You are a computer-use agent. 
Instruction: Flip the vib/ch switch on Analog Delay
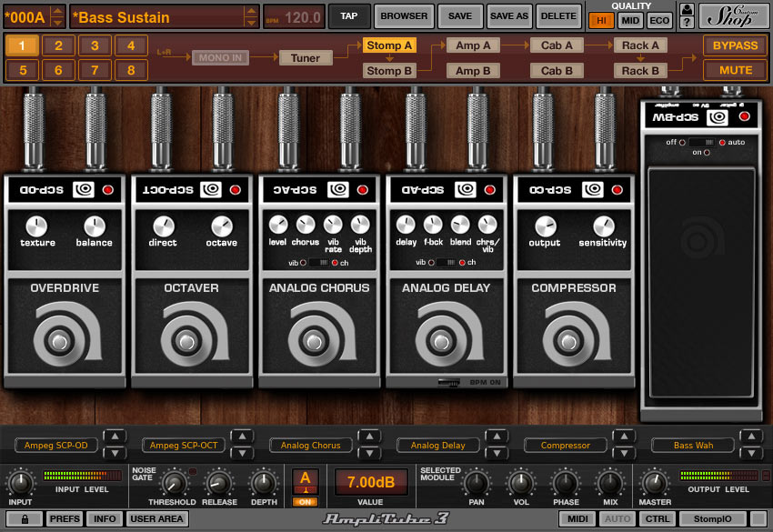tap(446, 262)
